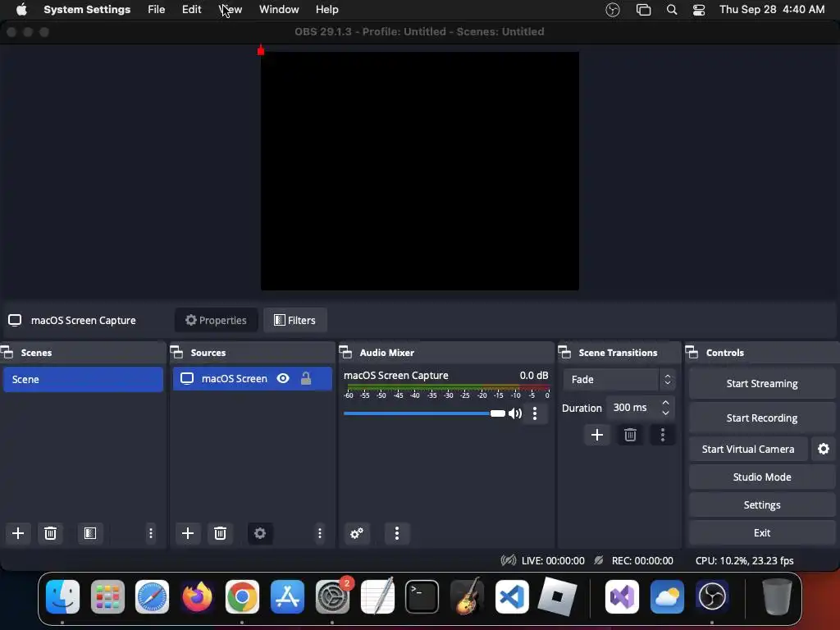Undock the Scene Transitions panel icon
The image size is (840, 630).
[564, 353]
